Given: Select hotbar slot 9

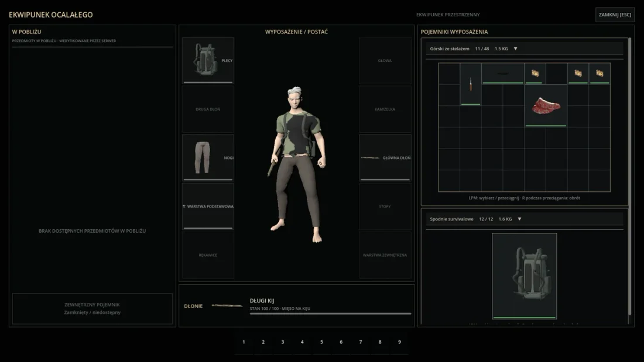Looking at the screenshot, I should point(399,342).
